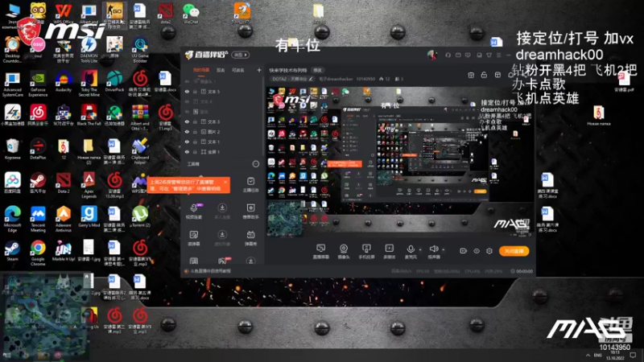This screenshot has height=362, width=644.
Task: Switch the ENG input language in taskbar
Action: [598, 355]
